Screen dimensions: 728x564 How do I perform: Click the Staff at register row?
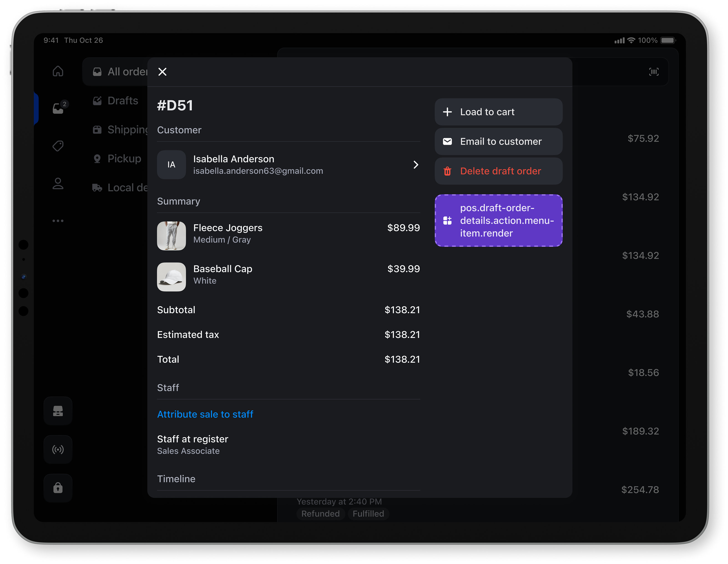[288, 445]
